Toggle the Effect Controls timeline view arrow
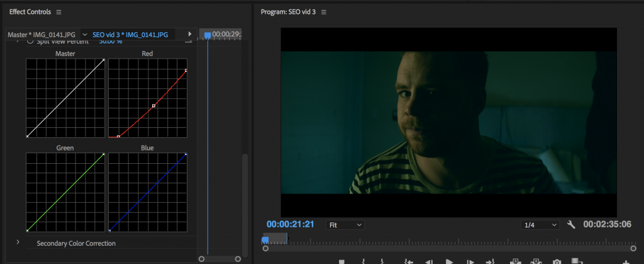 coord(190,34)
